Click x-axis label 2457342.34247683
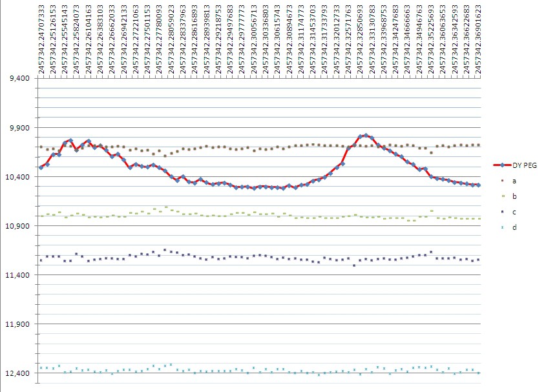 tap(396, 39)
